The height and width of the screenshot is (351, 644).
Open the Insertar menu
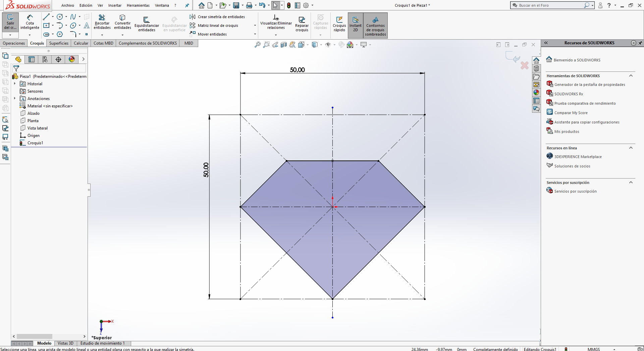(115, 5)
